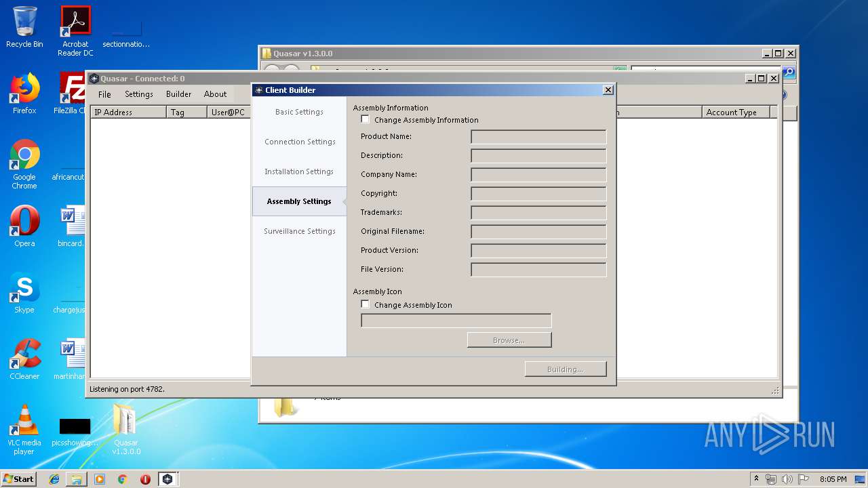868x488 pixels.
Task: Close the Client Builder dialog
Action: click(608, 89)
